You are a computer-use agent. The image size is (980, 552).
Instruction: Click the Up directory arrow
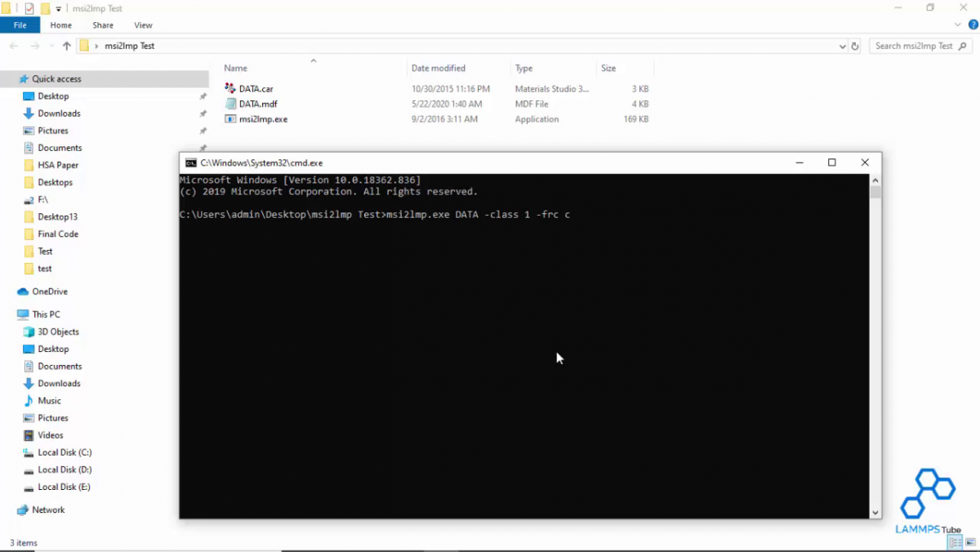(x=67, y=47)
